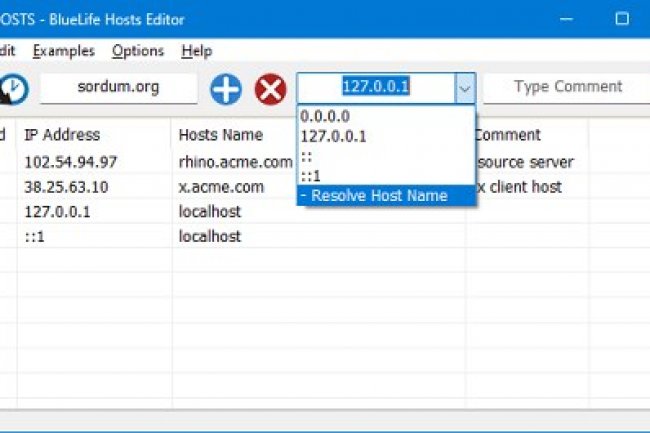This screenshot has height=433, width=650.
Task: Click localhost in the ::1 row
Action: click(x=210, y=237)
